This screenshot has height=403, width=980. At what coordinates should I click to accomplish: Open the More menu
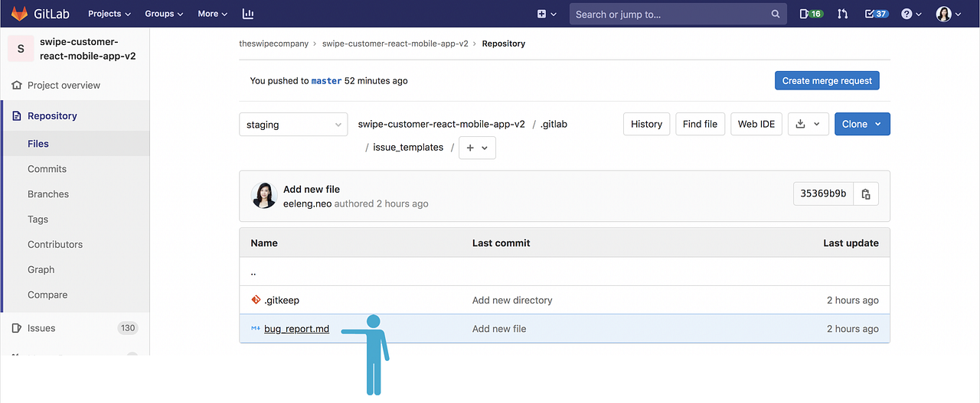pyautogui.click(x=212, y=14)
